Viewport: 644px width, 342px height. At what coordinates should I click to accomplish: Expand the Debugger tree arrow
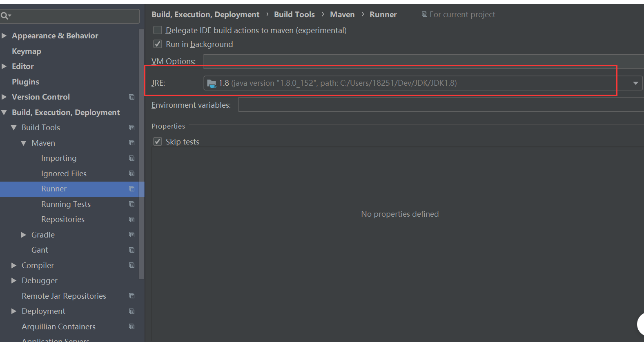click(14, 280)
